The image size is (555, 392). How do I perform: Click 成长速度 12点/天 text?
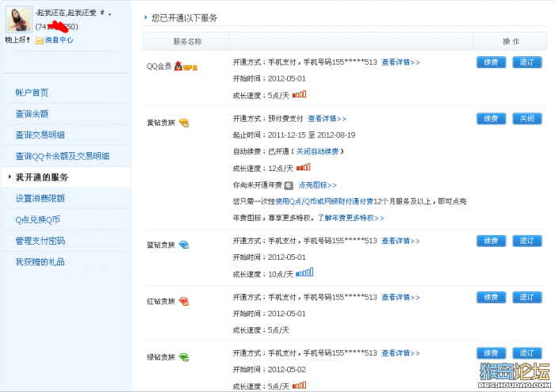pos(263,168)
